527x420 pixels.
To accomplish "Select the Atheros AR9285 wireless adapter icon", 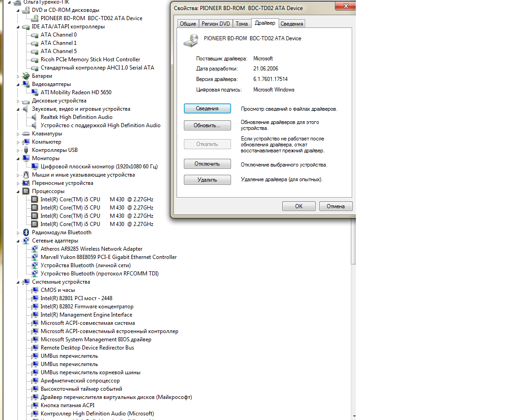I will click(x=35, y=249).
